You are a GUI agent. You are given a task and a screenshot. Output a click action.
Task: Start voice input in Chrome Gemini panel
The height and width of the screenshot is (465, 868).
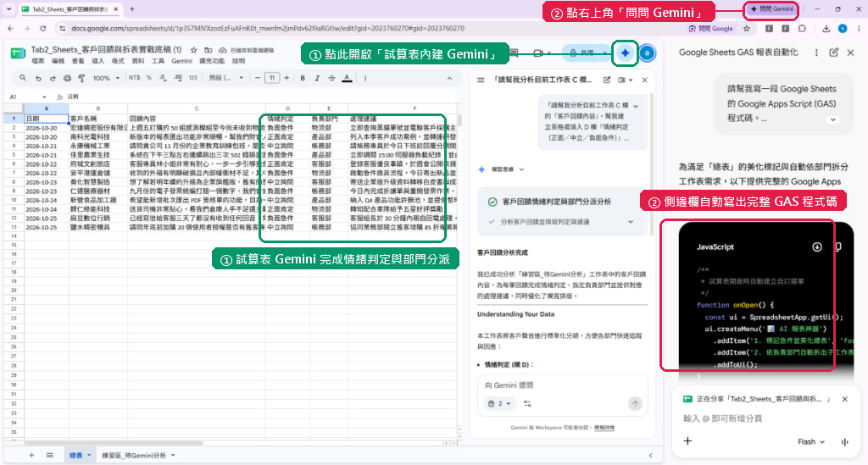845,442
